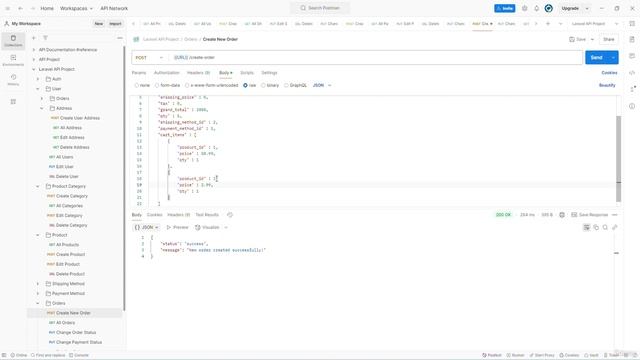Open a new request tab with the plus icon
Viewport: 640px width, 360px height.
tap(548, 24)
